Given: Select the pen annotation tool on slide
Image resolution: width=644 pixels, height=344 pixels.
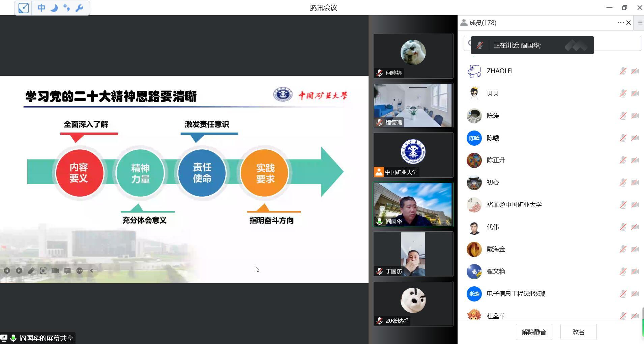Looking at the screenshot, I should point(31,270).
